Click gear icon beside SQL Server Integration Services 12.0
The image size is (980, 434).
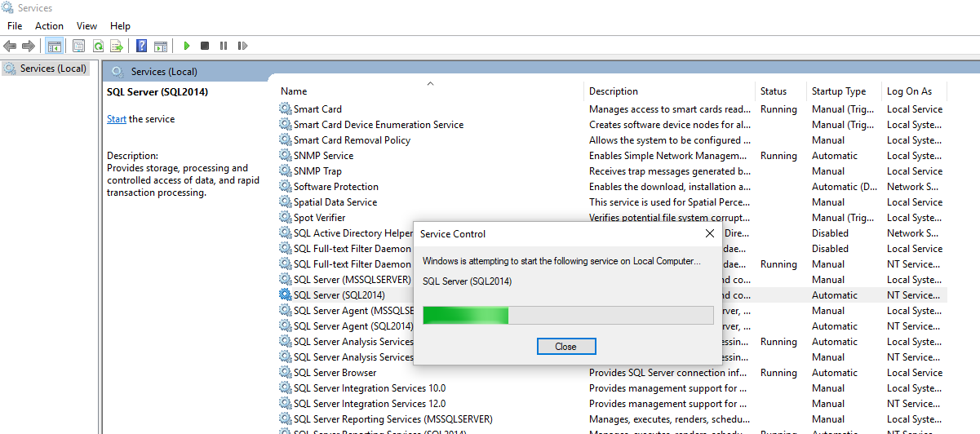pos(285,404)
